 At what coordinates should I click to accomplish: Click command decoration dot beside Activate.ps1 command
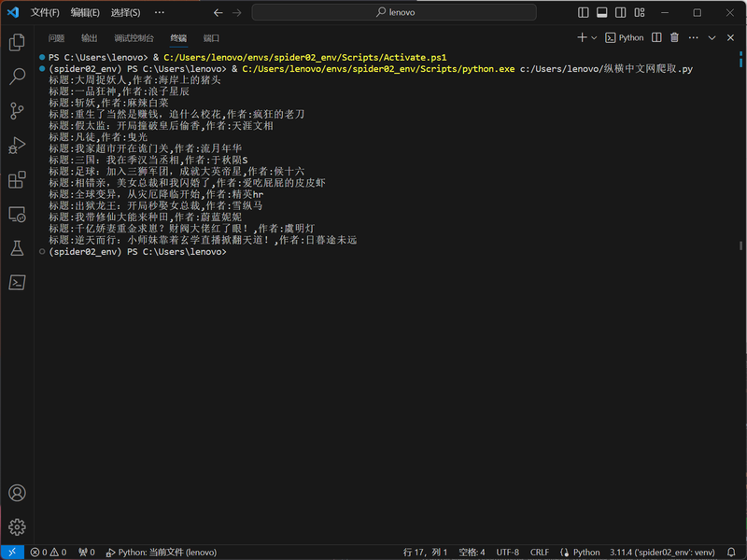42,57
